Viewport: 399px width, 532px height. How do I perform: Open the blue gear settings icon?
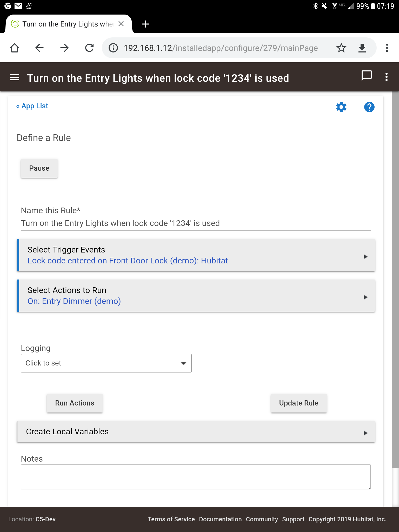341,107
